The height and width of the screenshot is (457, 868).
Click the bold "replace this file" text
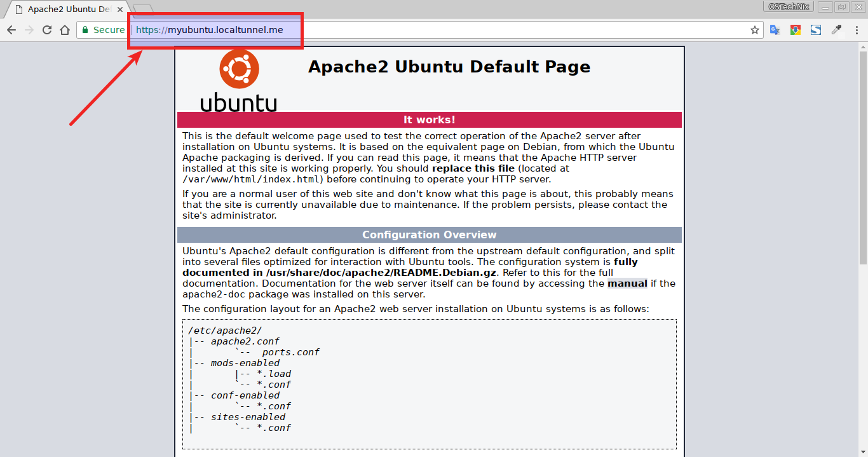[473, 168]
